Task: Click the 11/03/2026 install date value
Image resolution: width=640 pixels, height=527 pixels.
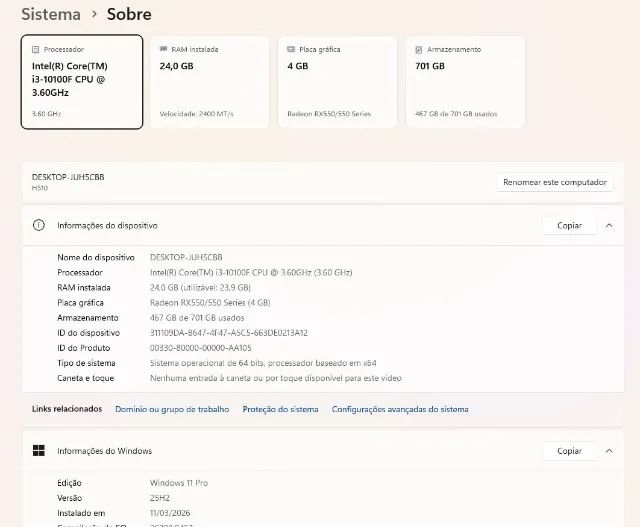Action: 170,513
